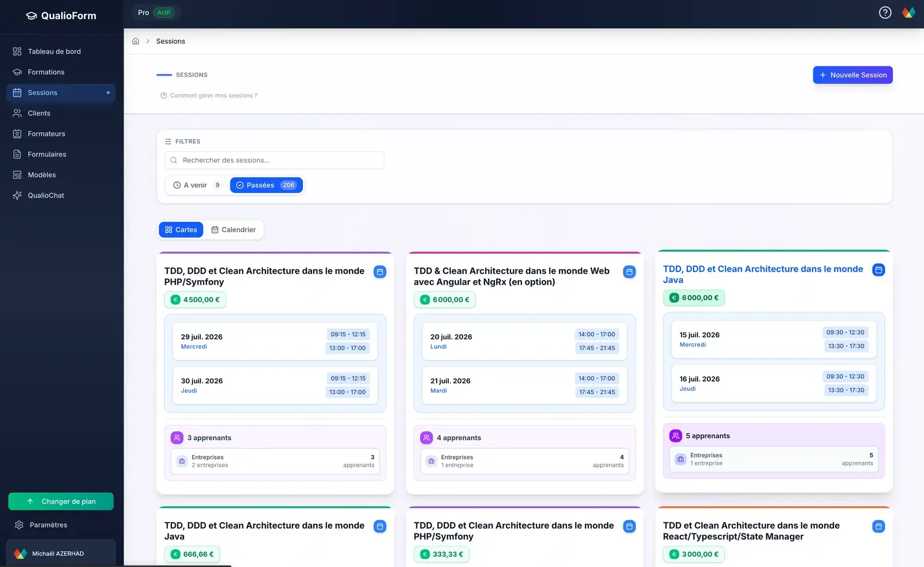Click the 5 apprenants purple icon
This screenshot has height=567, width=924.
coord(676,436)
